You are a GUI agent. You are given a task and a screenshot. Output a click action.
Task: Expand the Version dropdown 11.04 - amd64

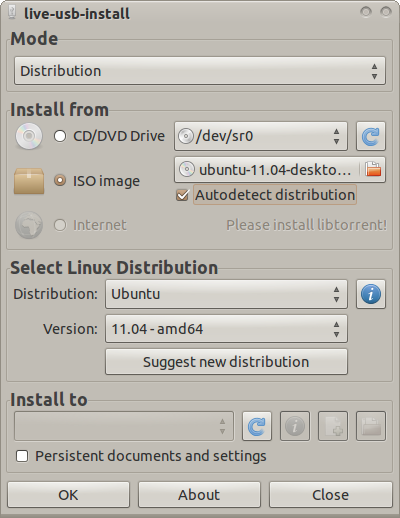click(226, 329)
